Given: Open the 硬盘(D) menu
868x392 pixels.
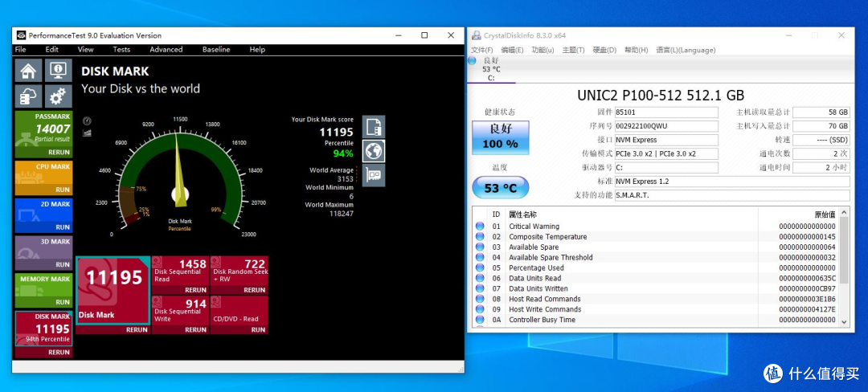Looking at the screenshot, I should coord(604,51).
